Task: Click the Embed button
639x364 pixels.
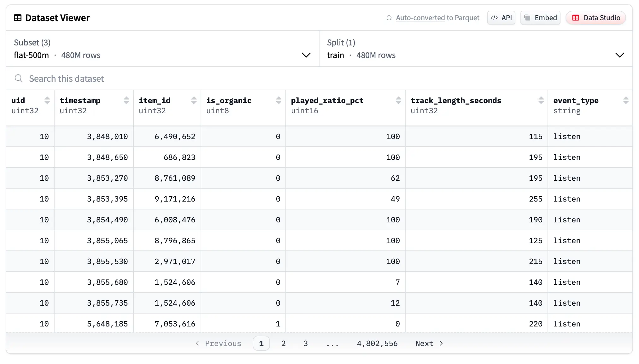Action: pos(540,18)
